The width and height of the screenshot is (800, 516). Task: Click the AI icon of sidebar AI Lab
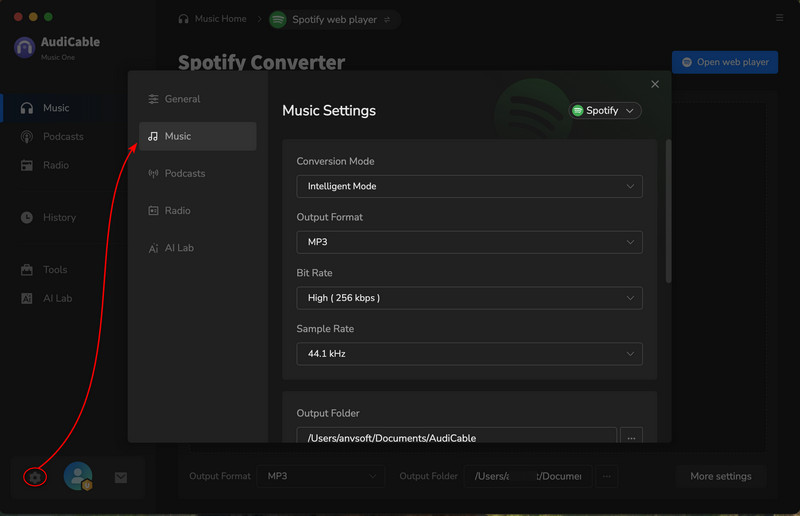[x=27, y=299]
